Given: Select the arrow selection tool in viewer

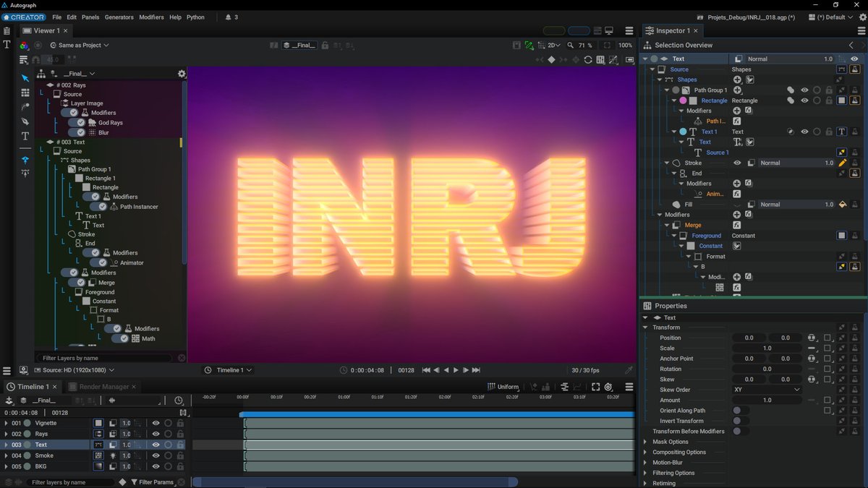Looking at the screenshot, I should tap(25, 78).
